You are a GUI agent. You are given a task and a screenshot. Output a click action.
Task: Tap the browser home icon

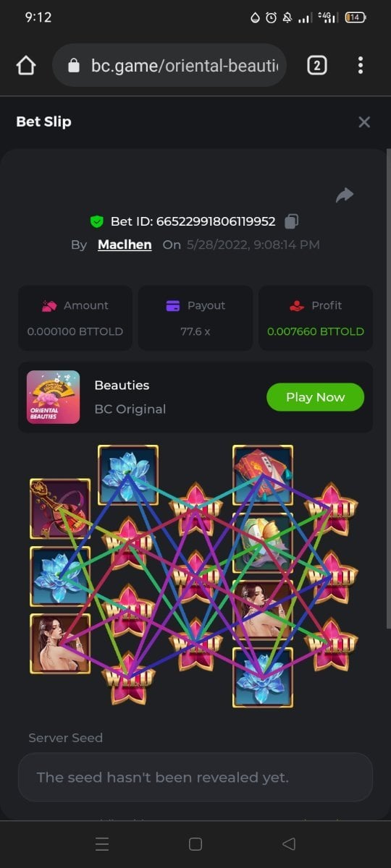point(26,66)
